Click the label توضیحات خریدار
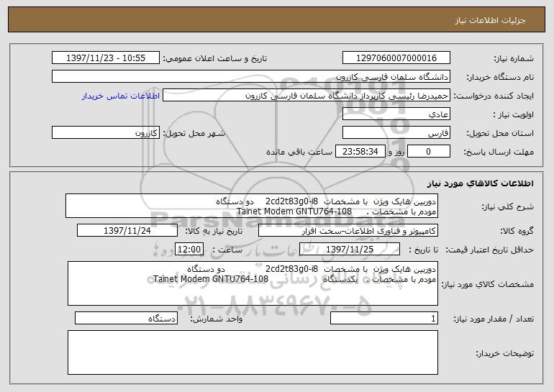 [x=505, y=353]
